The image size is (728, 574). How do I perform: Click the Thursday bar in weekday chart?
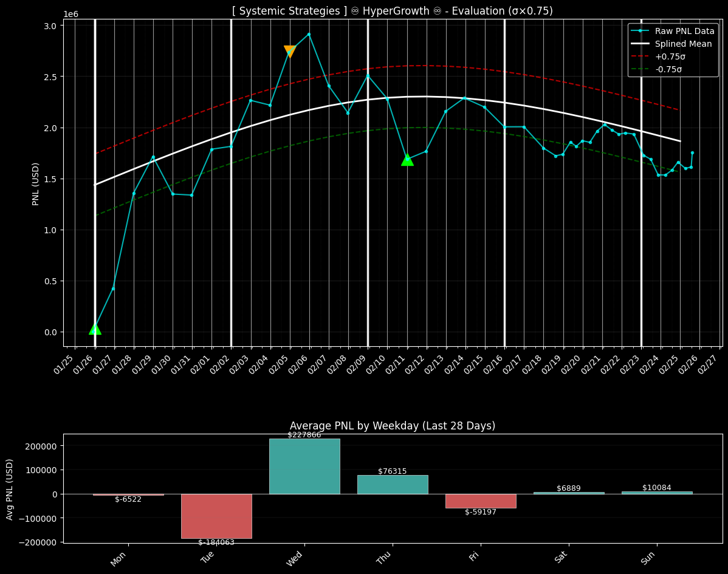click(393, 484)
